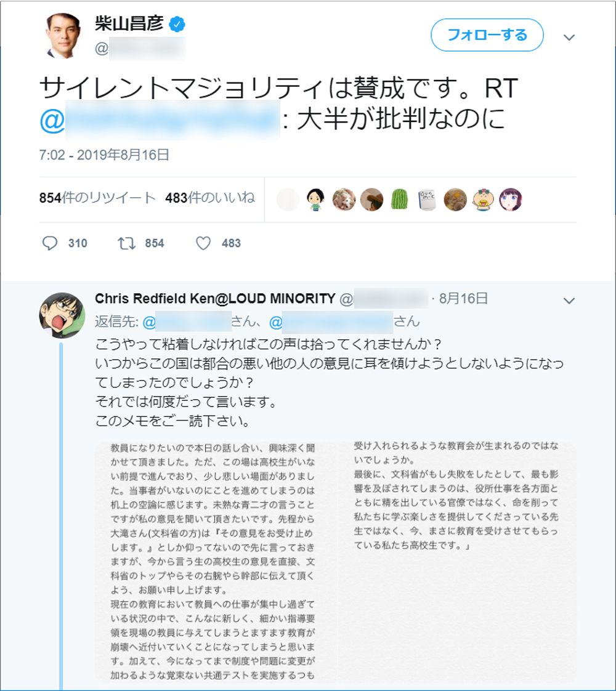The image size is (616, 691).
Task: Expand the reply tweet options chevron
Action: [569, 301]
